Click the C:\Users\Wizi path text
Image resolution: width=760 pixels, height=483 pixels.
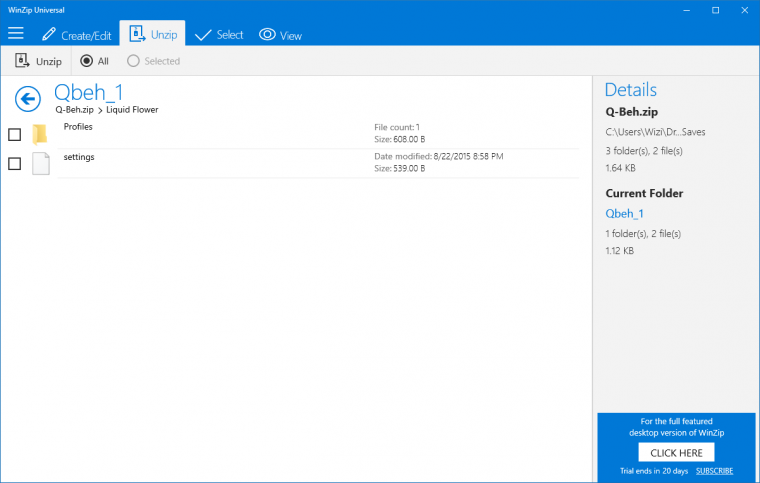coord(655,132)
